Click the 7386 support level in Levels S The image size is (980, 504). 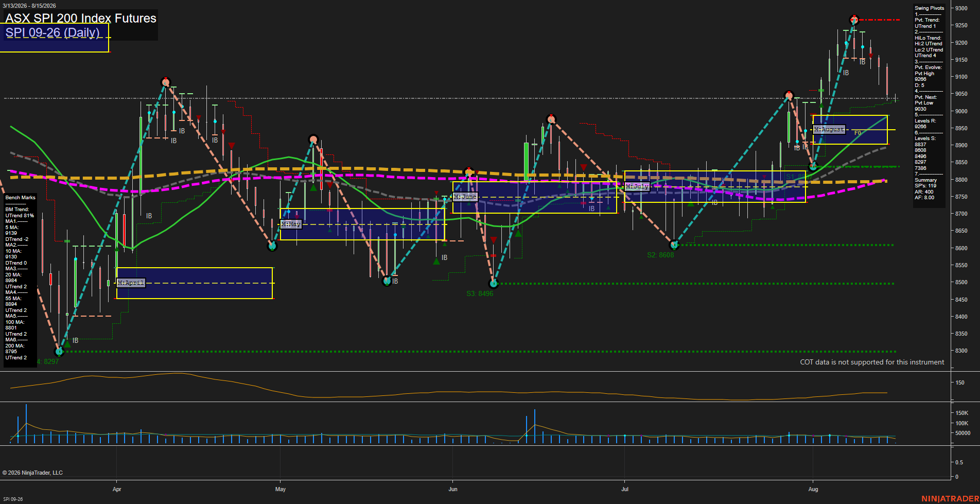pyautogui.click(x=920, y=168)
